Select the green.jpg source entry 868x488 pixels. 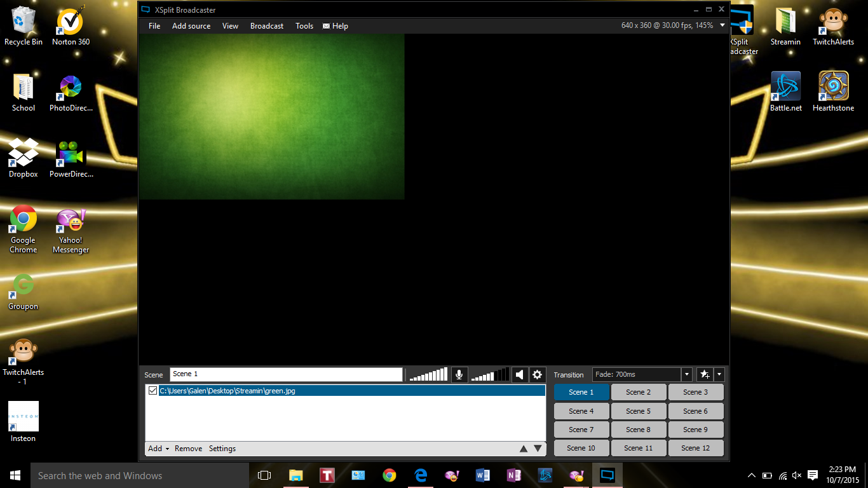[254, 390]
